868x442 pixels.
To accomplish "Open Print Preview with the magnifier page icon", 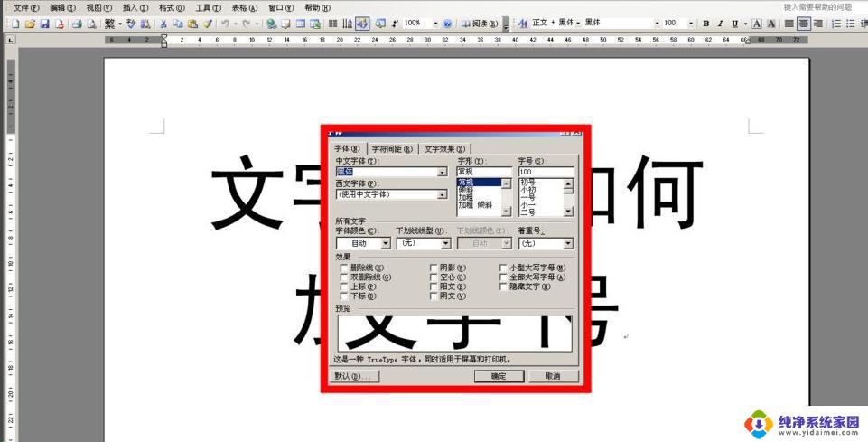I will 91,24.
